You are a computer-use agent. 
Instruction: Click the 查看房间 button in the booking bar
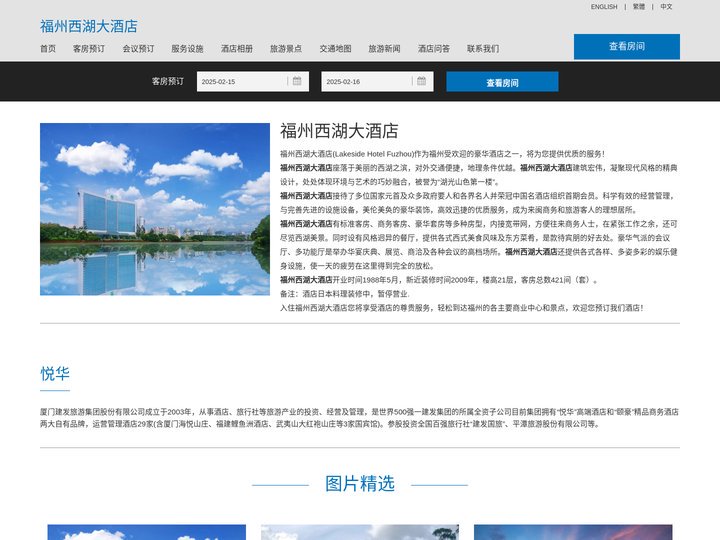[502, 82]
